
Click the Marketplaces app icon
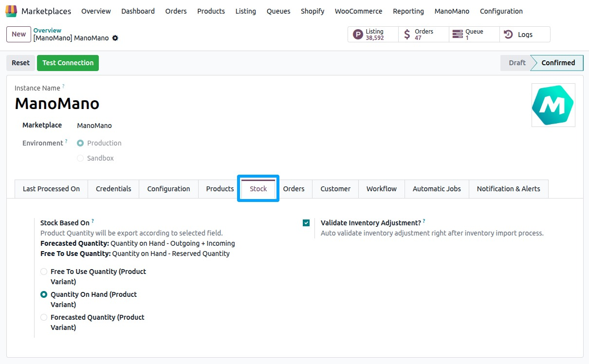(11, 11)
